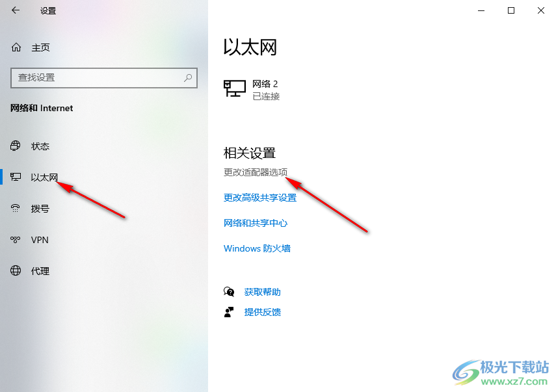Select the 状态 globe icon
The image size is (556, 392).
click(15, 146)
